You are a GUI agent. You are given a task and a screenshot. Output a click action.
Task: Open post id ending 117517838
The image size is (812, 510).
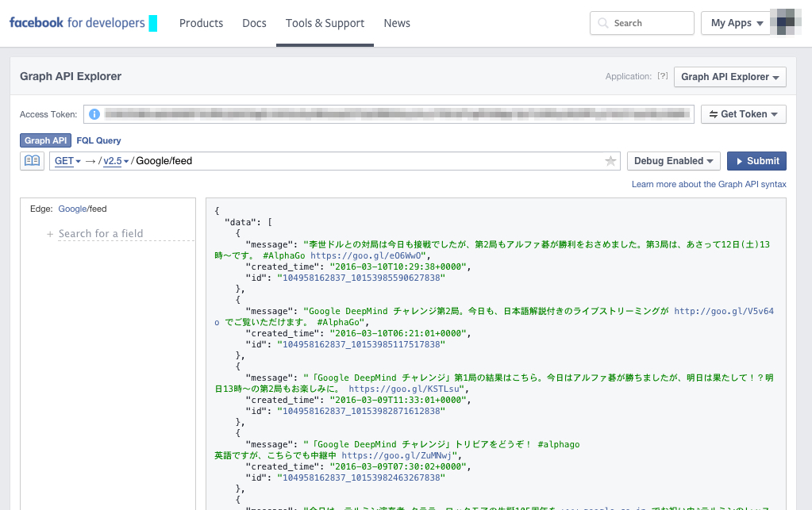361,344
